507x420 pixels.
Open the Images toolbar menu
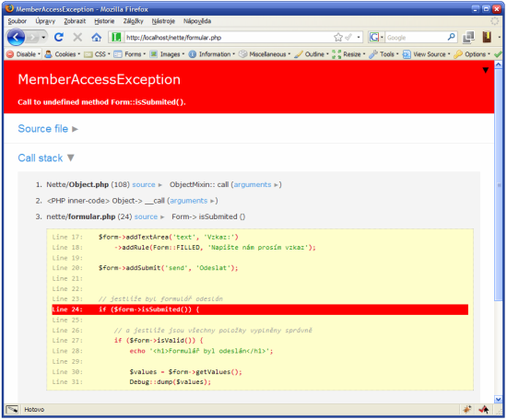coord(167,54)
